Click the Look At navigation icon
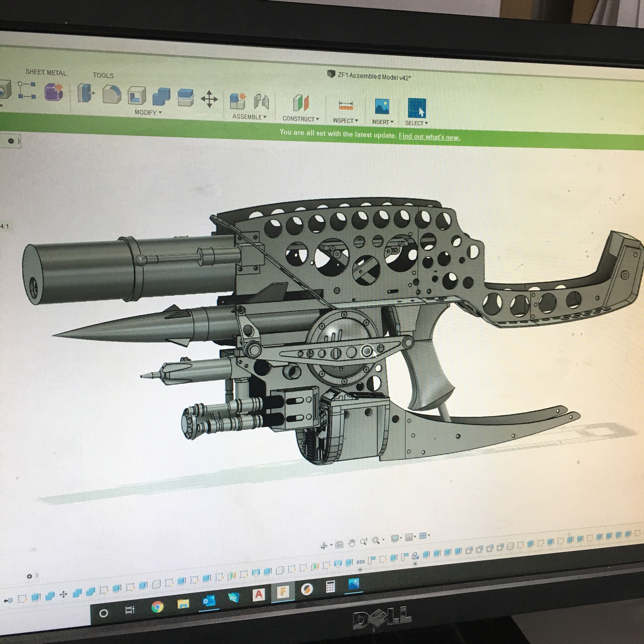The height and width of the screenshot is (644, 644). point(339,545)
